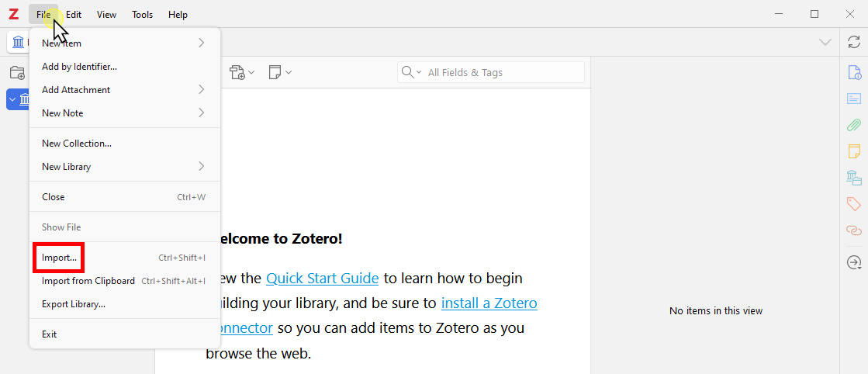Screen dimensions: 868x374
Task: Open the Info pane icon in sidebar
Action: tap(853, 73)
